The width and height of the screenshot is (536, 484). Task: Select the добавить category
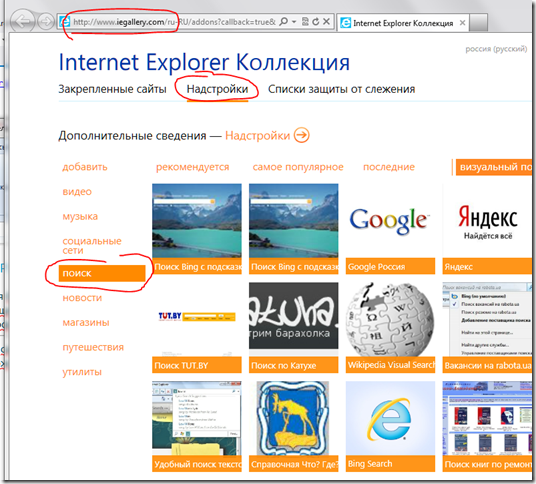coord(85,167)
